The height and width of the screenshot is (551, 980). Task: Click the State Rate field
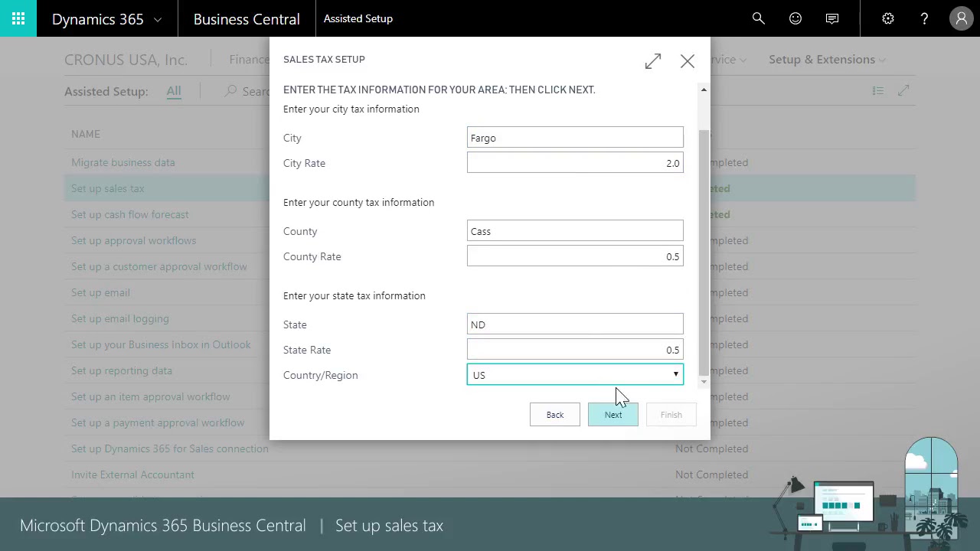[575, 350]
